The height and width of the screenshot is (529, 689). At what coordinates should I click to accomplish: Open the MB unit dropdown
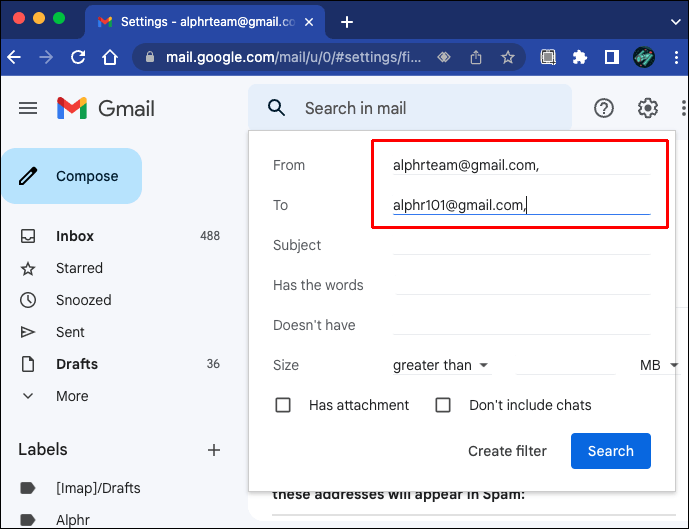point(658,365)
